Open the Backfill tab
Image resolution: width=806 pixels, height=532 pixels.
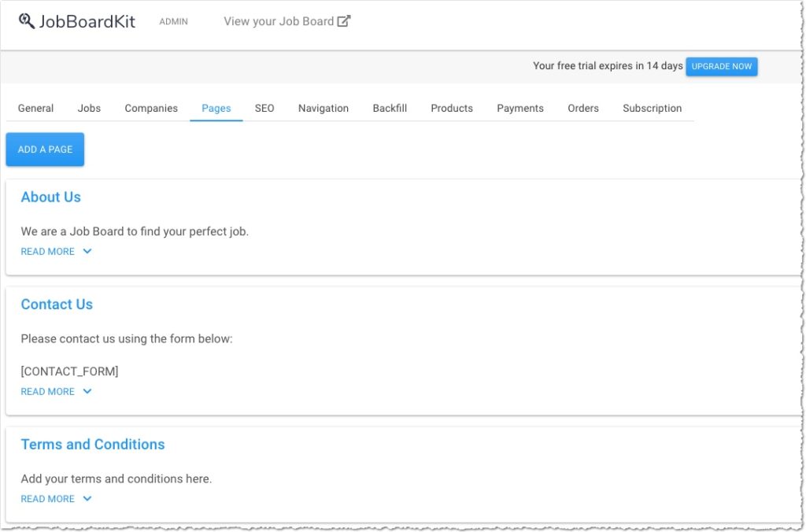click(390, 109)
